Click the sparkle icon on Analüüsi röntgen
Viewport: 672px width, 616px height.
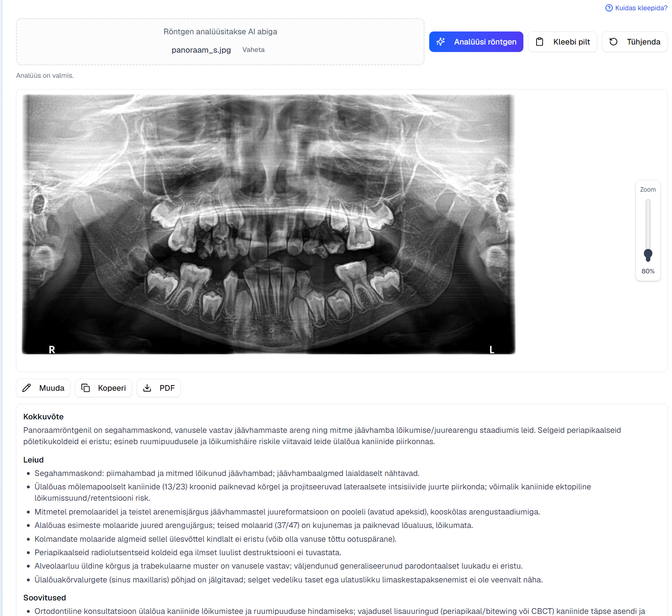pyautogui.click(x=441, y=42)
